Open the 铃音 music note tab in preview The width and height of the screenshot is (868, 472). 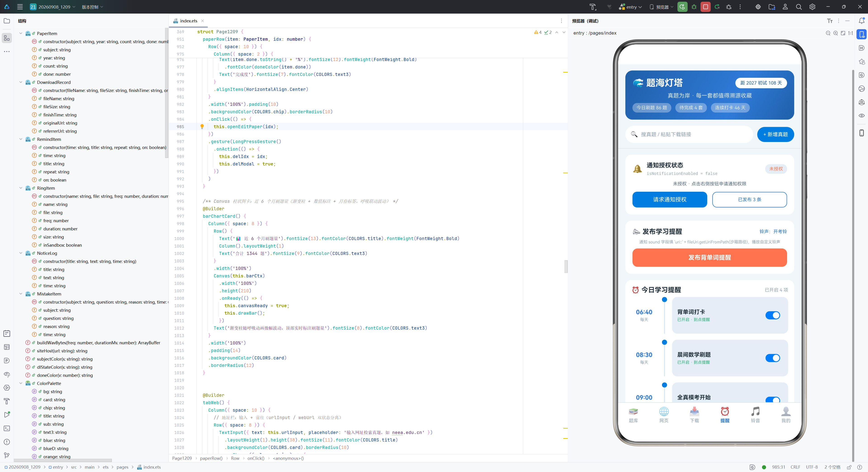point(755,414)
